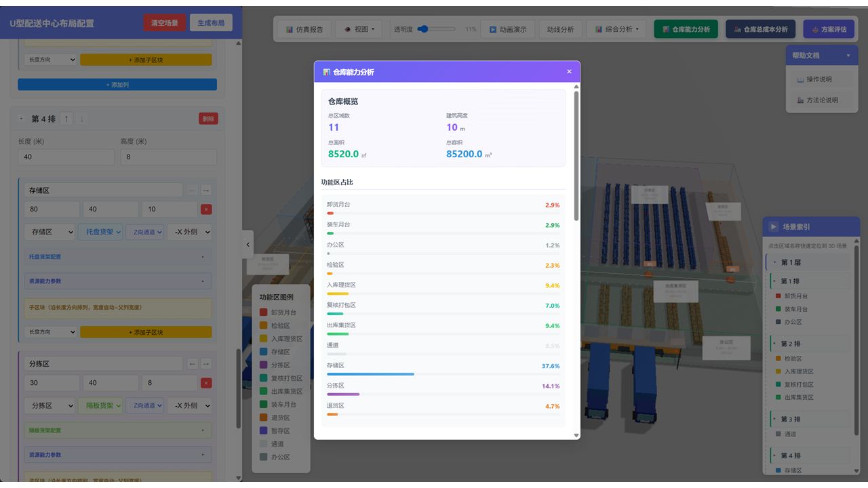
Task: Click the 14.1% value for 分拣区
Action: [551, 386]
